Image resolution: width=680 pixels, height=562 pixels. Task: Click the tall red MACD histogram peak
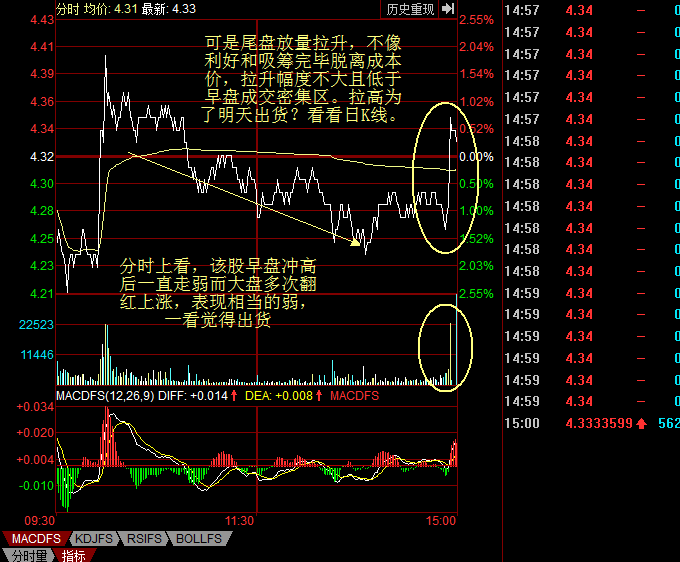coord(105,430)
